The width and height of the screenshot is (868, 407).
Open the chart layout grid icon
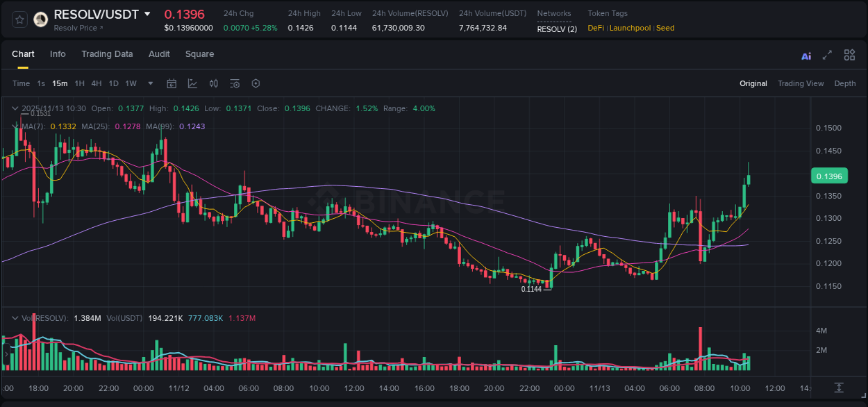849,55
